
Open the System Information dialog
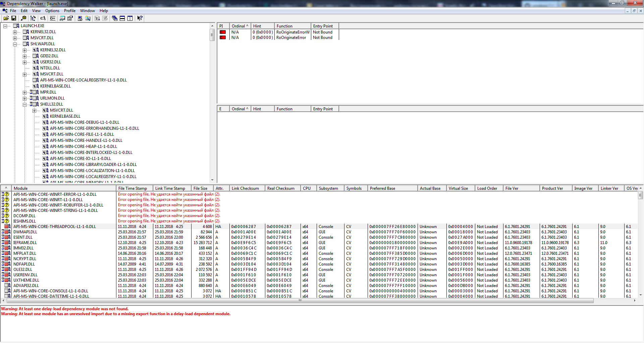pos(79,18)
